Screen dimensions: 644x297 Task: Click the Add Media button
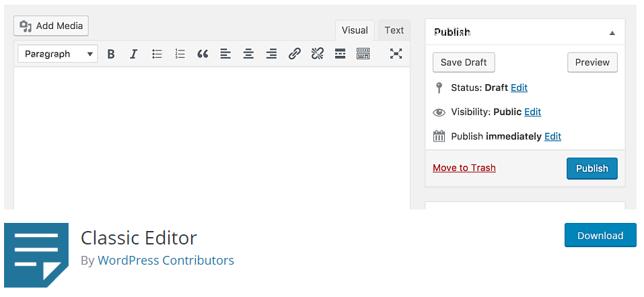tap(51, 26)
